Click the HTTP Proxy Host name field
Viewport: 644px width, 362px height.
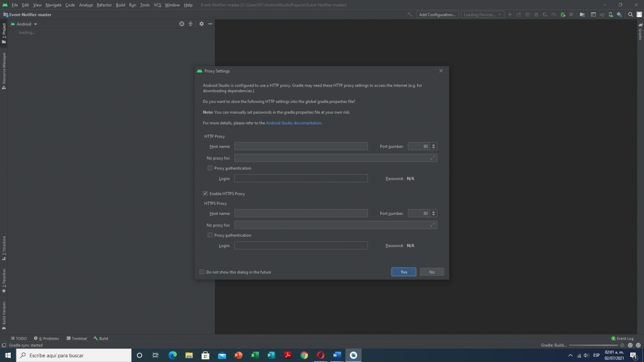[x=301, y=146]
